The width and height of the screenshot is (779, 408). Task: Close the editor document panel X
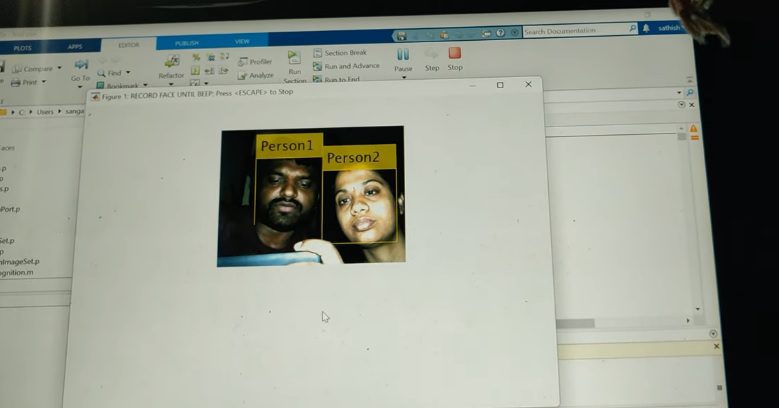pyautogui.click(x=692, y=104)
